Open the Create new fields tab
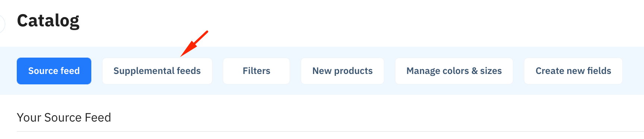The width and height of the screenshot is (644, 139). coord(573,71)
